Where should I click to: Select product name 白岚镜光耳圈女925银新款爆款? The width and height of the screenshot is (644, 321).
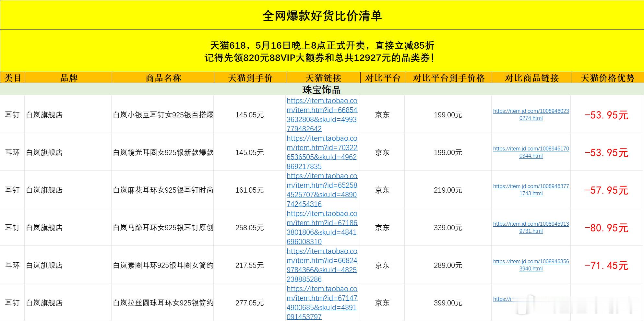point(163,152)
